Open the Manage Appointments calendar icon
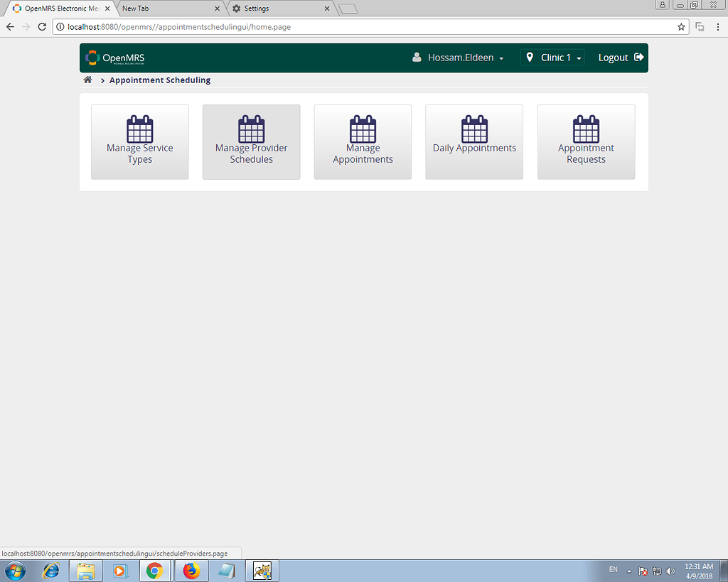The image size is (728, 582). 363,128
